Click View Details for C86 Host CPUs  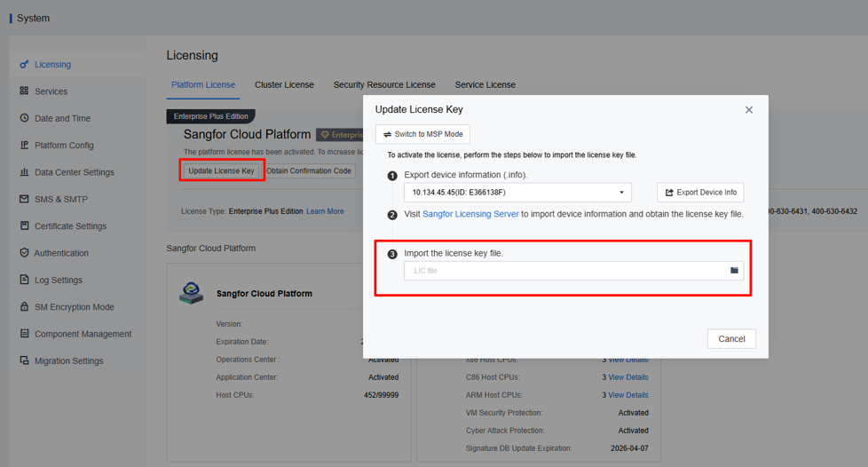(x=628, y=377)
